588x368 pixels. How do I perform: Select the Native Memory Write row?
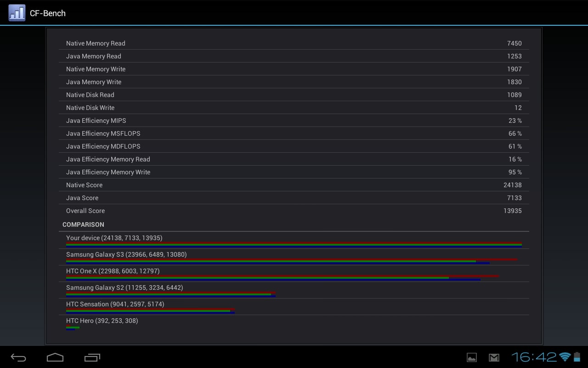294,69
